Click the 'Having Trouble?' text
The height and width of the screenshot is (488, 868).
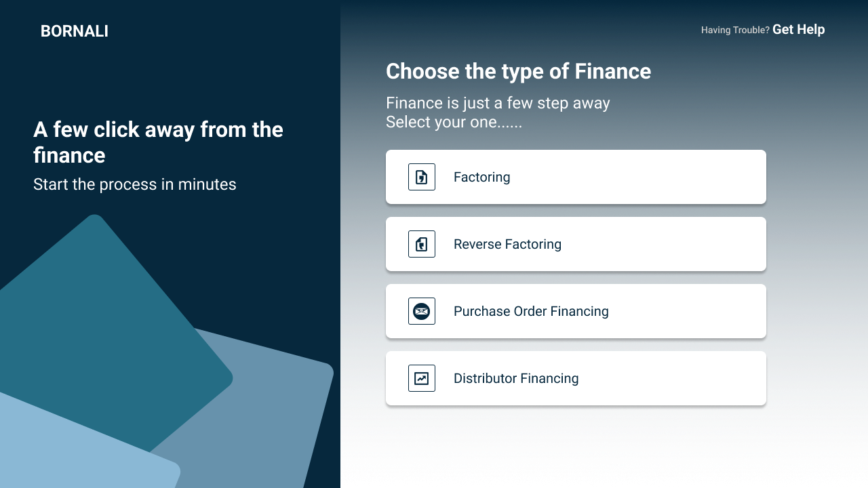click(x=735, y=30)
